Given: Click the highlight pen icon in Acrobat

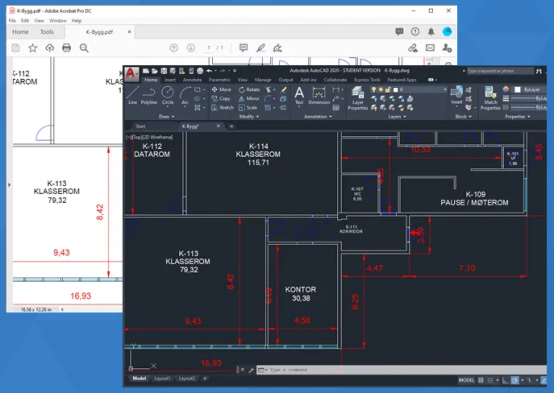Looking at the screenshot, I should tap(261, 48).
